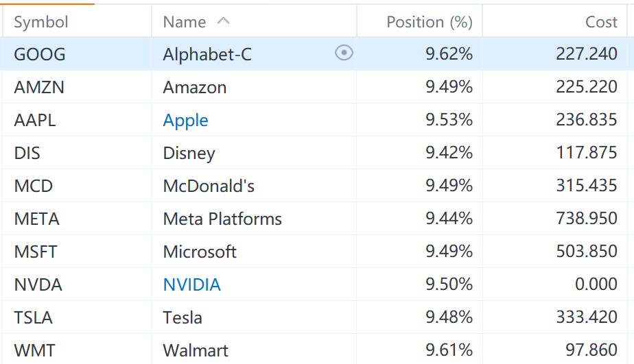Sort by the Position (%) column header
This screenshot has height=364, width=634.
429,22
